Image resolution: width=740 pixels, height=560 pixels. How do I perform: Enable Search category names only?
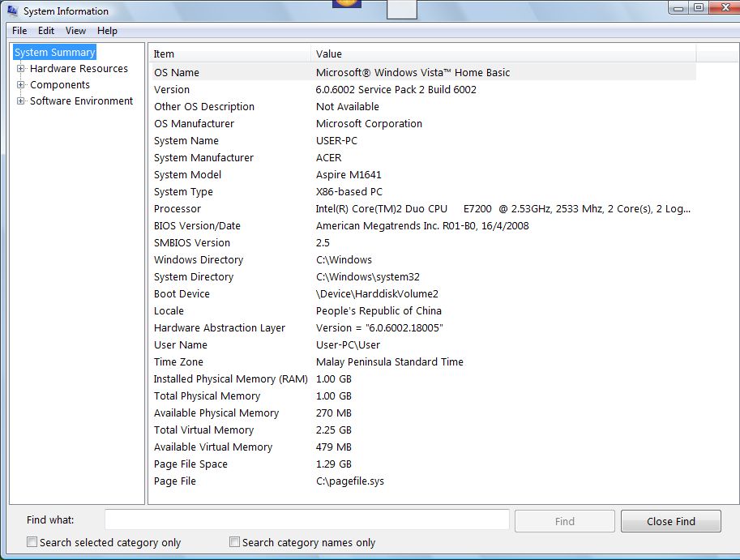[x=234, y=541]
